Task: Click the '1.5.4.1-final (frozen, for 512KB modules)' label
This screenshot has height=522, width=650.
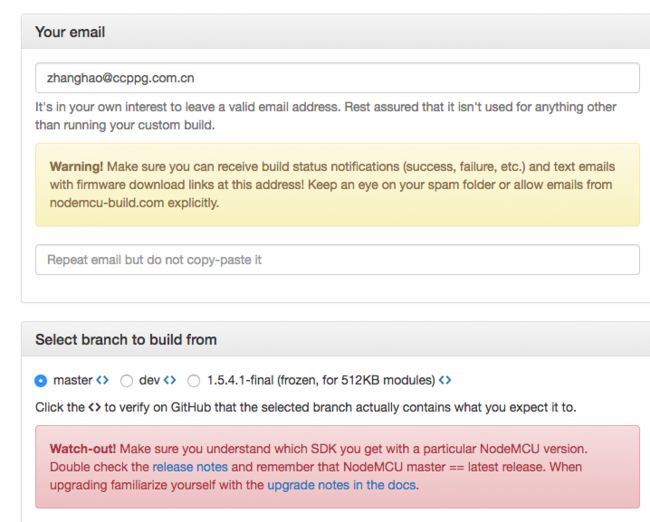Action: pyautogui.click(x=321, y=380)
